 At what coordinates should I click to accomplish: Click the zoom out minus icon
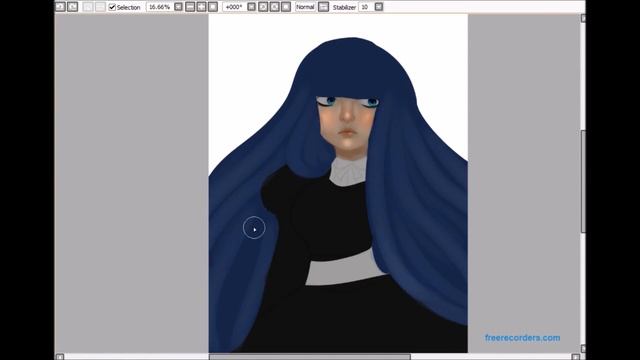point(190,7)
